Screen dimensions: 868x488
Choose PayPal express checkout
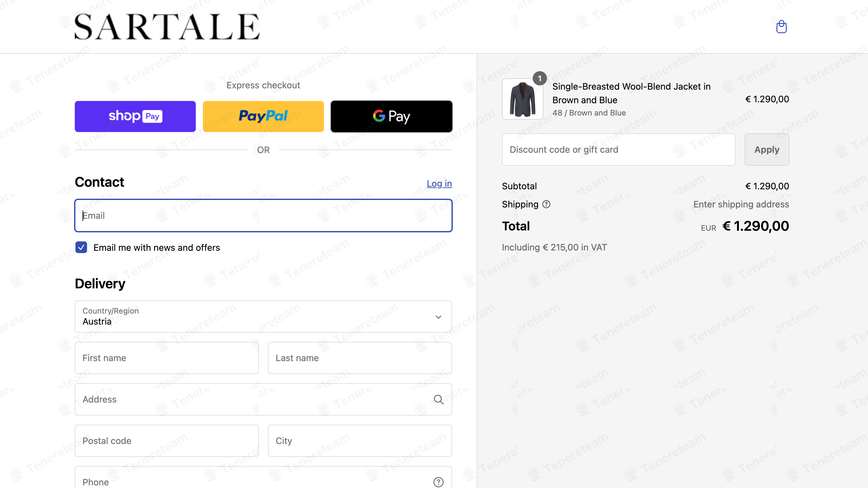(263, 116)
